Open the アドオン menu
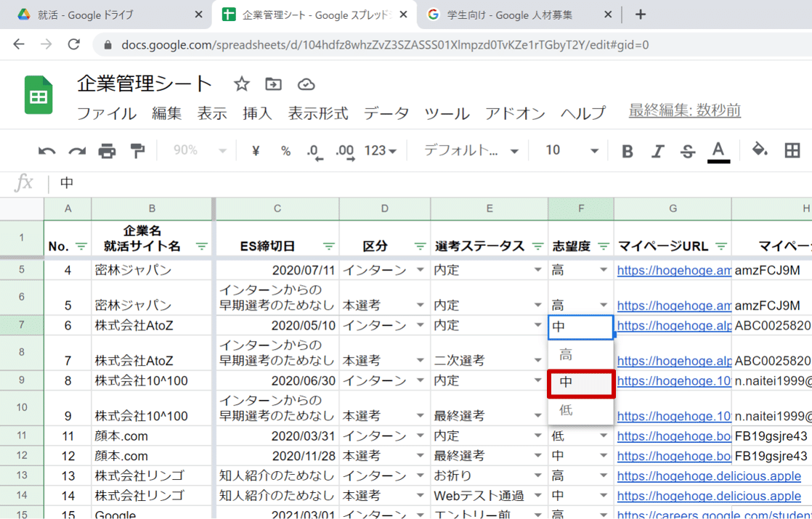The height and width of the screenshot is (519, 812). pos(515,113)
